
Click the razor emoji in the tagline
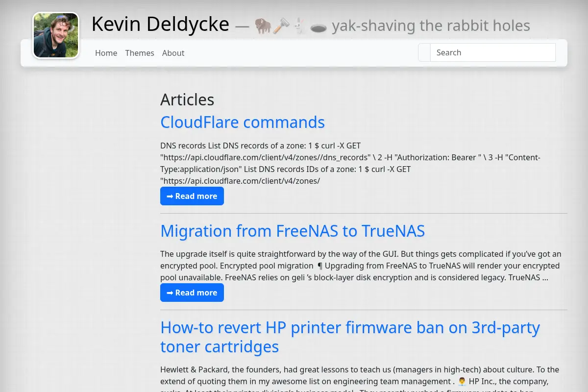pyautogui.click(x=281, y=25)
